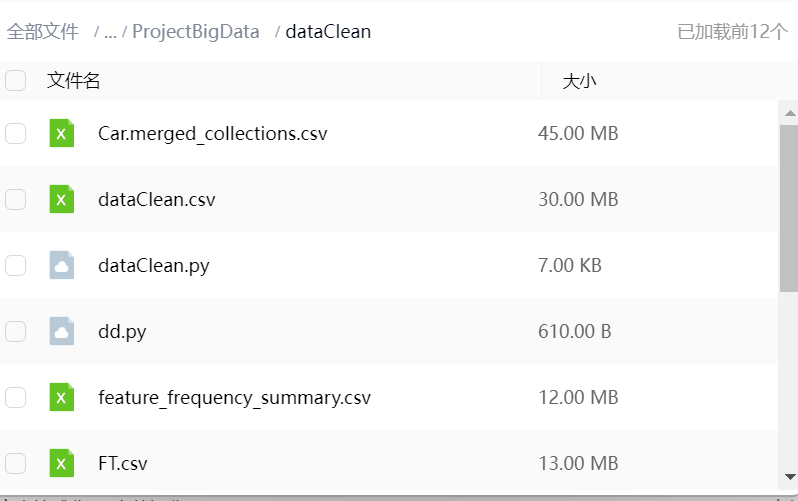
Task: Tick the select-all checkbox in header
Action: coord(15,81)
